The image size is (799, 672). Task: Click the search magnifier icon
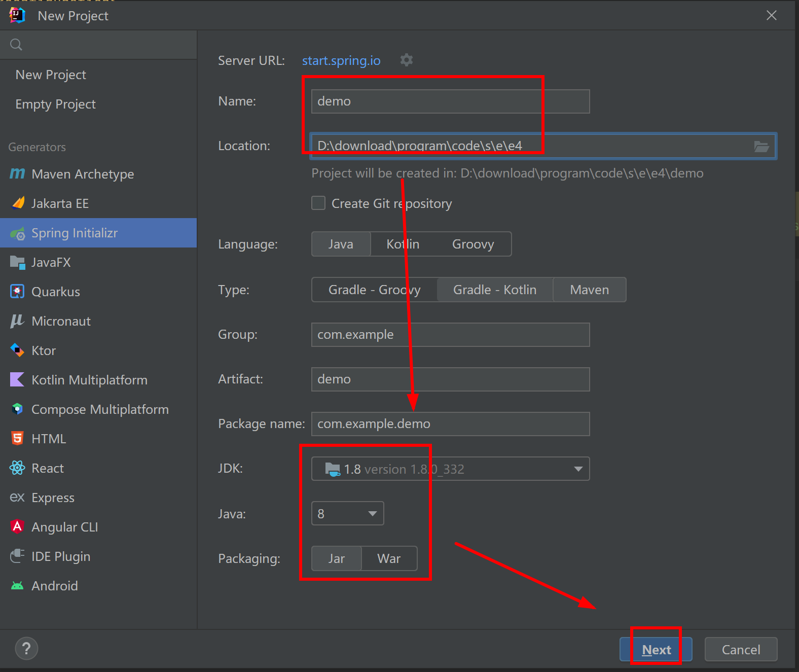click(x=16, y=45)
